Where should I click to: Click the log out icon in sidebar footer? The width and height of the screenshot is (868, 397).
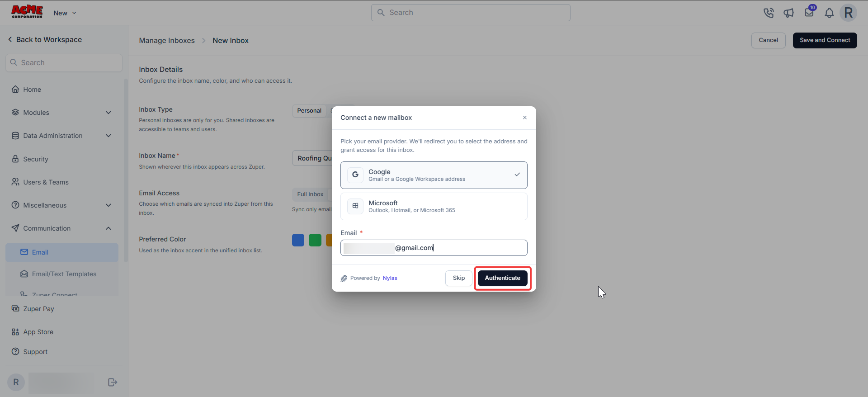(x=113, y=383)
